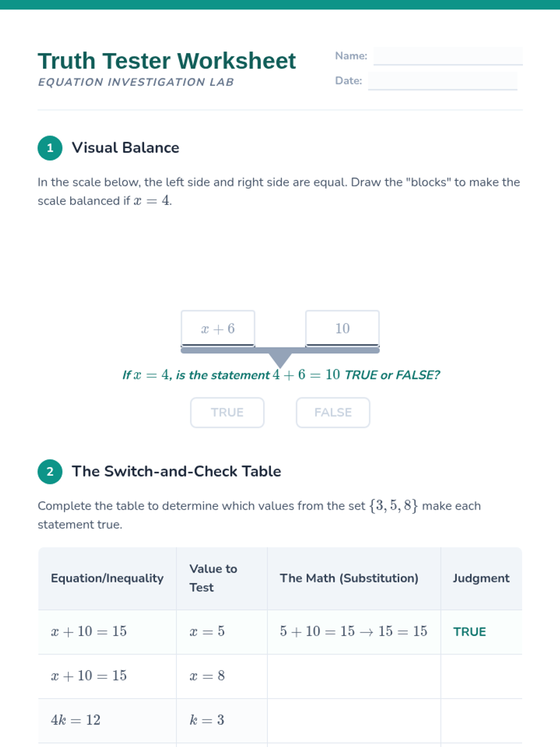Click the judgment cell for x = 8
Screen dimensions: 560x747
point(481,676)
